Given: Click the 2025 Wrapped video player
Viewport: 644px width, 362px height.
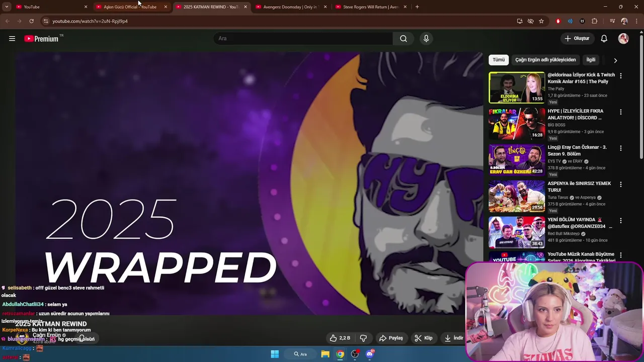Looking at the screenshot, I should click(249, 184).
